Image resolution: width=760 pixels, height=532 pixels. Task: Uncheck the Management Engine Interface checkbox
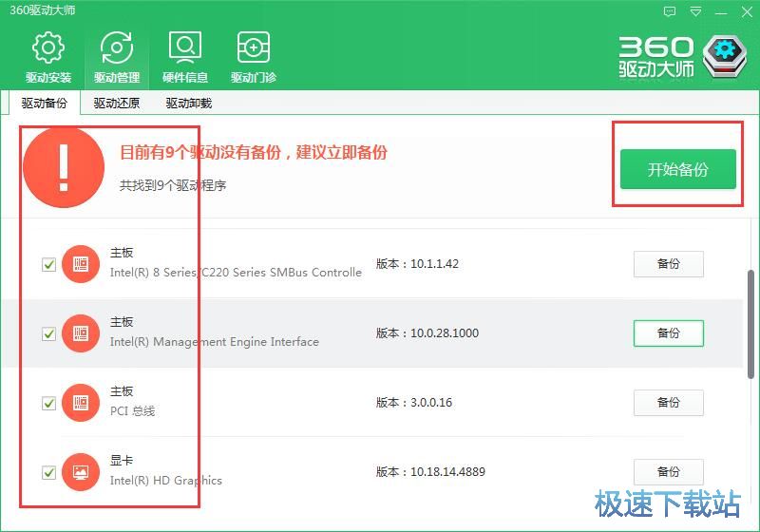coord(48,333)
